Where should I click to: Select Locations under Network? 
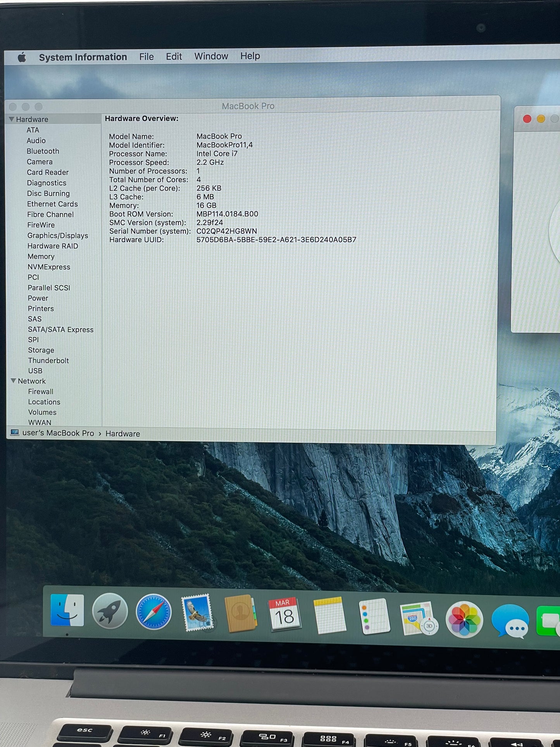coord(44,402)
